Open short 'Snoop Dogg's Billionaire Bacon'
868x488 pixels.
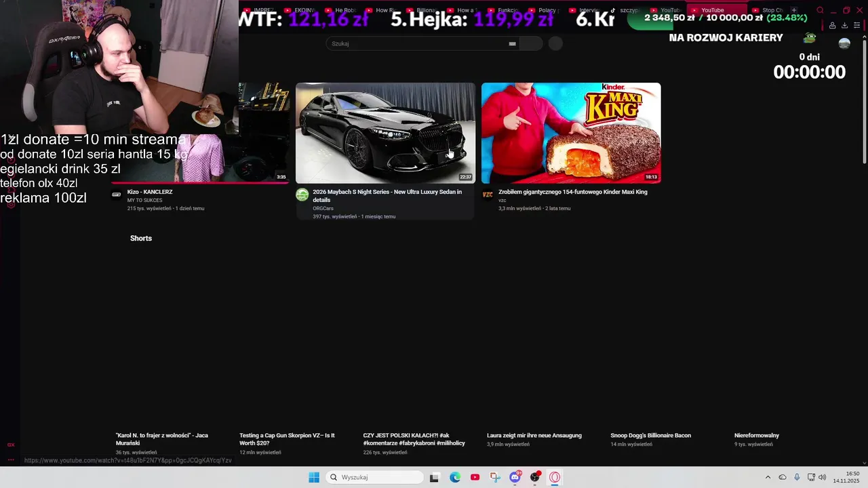(650, 436)
